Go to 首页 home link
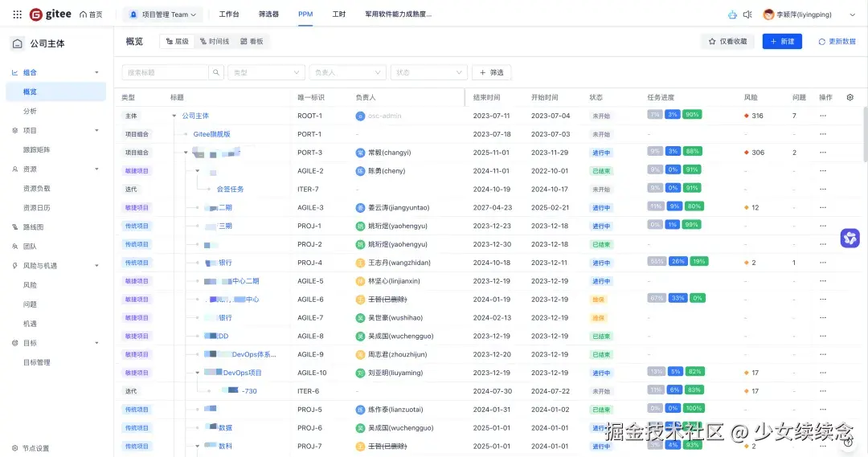The image size is (868, 457). [x=91, y=14]
